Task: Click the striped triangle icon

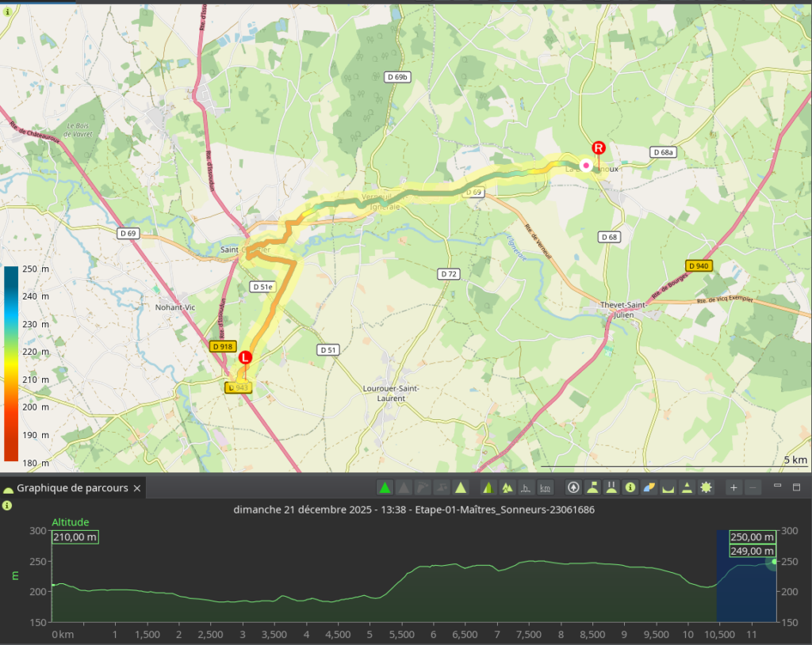Action: pos(687,487)
